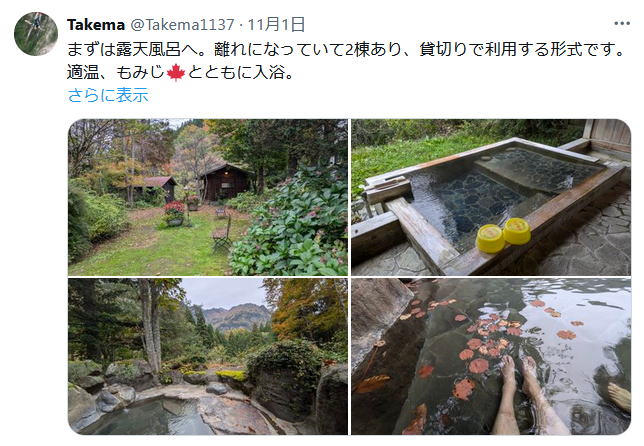Screen dimensions: 644x446
Task: Click the dark wooden cabin with lit lamp
Action: point(225,182)
